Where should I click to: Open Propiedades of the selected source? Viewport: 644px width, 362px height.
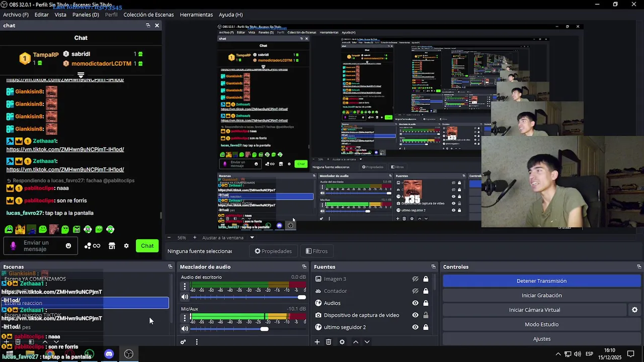pos(273,251)
